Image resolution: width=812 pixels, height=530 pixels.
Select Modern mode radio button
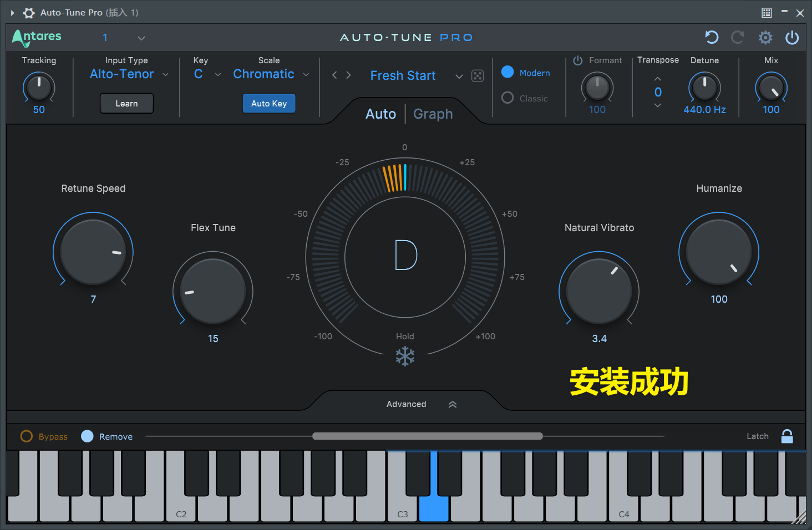507,72
